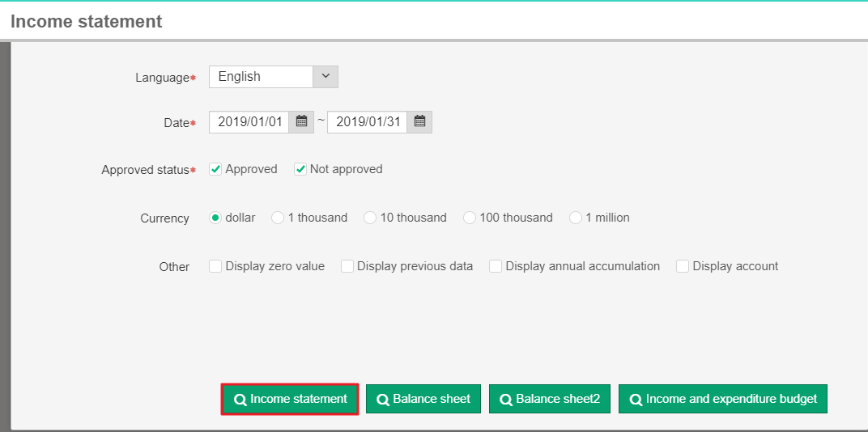Click the Income statement search button

290,399
